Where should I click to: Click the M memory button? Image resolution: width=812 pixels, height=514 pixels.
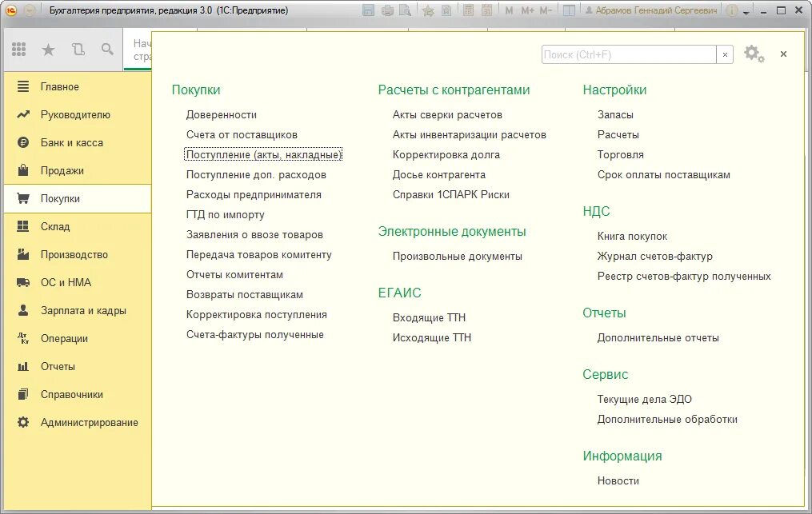[x=509, y=10]
